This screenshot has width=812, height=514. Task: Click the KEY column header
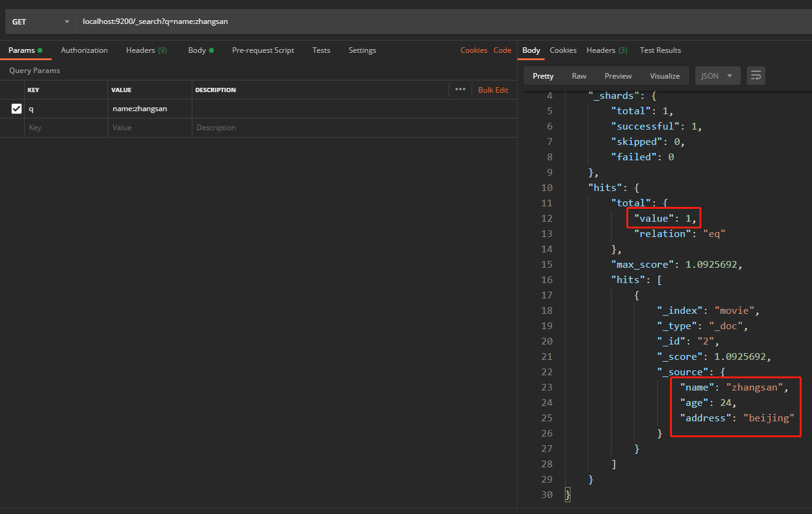(x=34, y=90)
